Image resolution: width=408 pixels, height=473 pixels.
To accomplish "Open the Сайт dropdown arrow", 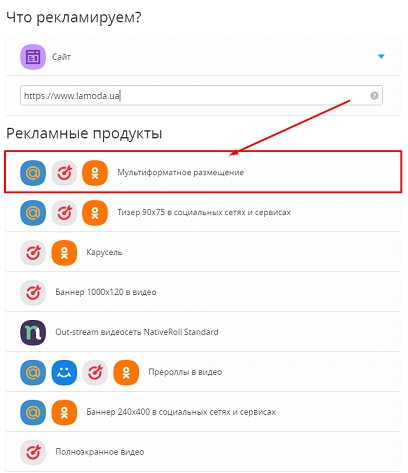I will click(x=381, y=57).
